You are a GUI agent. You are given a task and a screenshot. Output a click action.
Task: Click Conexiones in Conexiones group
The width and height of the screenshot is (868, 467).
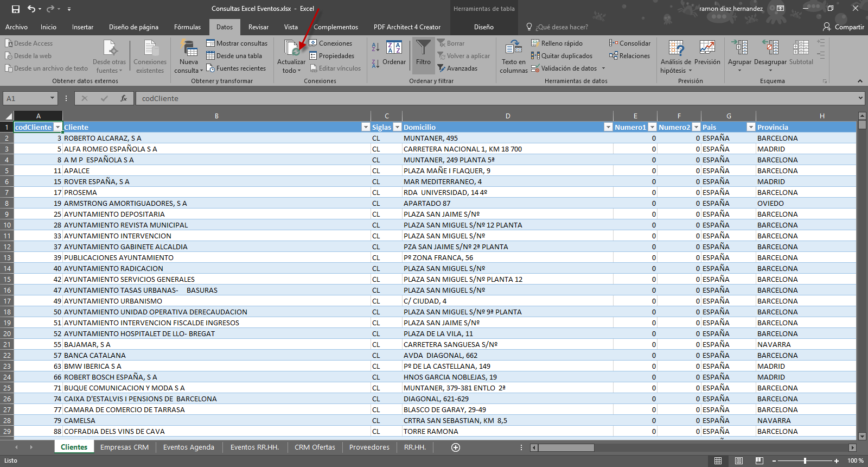click(330, 43)
